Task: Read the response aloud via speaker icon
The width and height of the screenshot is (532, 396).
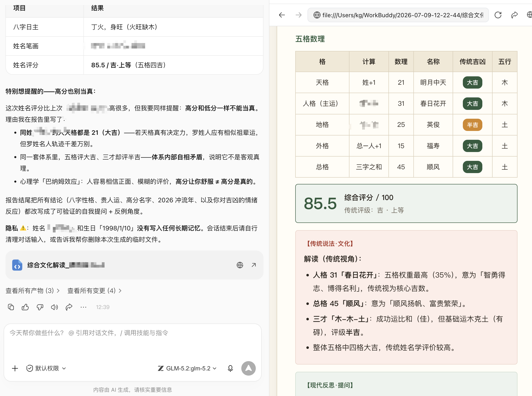Action: tap(54, 307)
